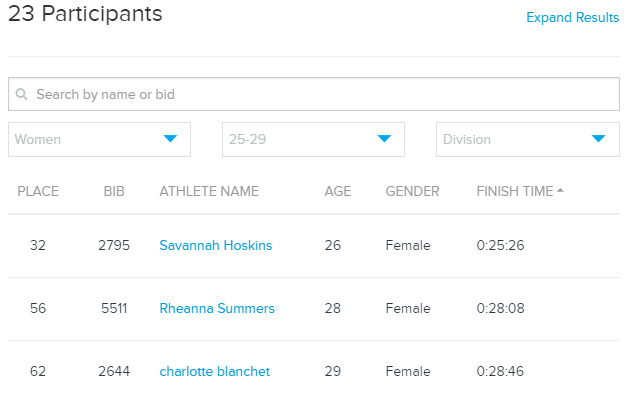
Task: Sort by Finish Time header
Action: click(x=514, y=191)
